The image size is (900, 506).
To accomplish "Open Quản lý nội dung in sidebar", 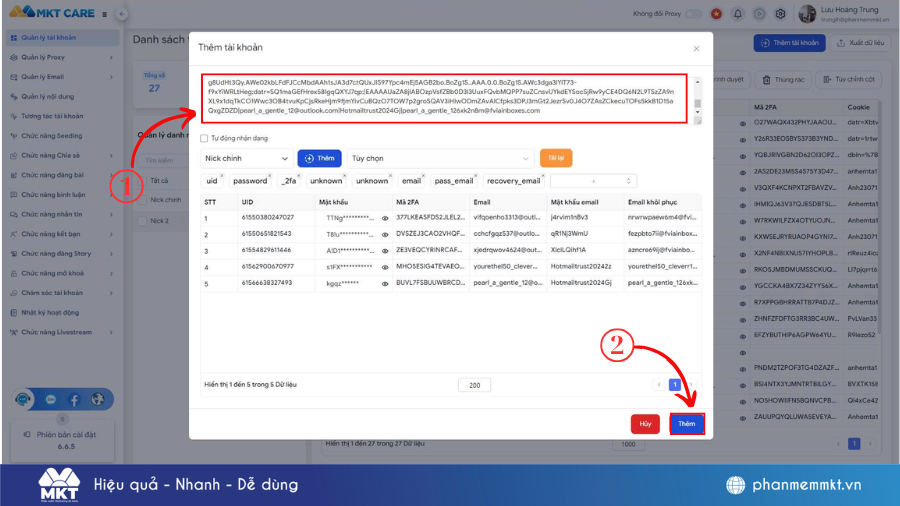I will pos(63,96).
